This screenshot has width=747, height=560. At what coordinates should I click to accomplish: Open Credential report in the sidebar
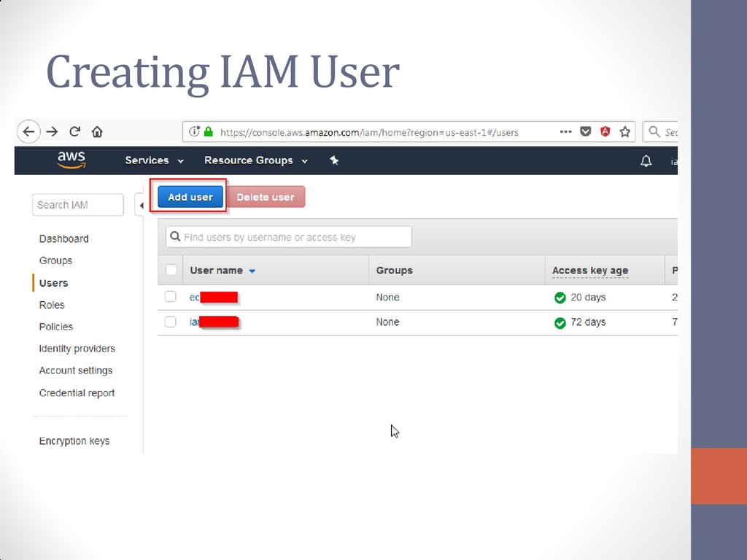77,393
